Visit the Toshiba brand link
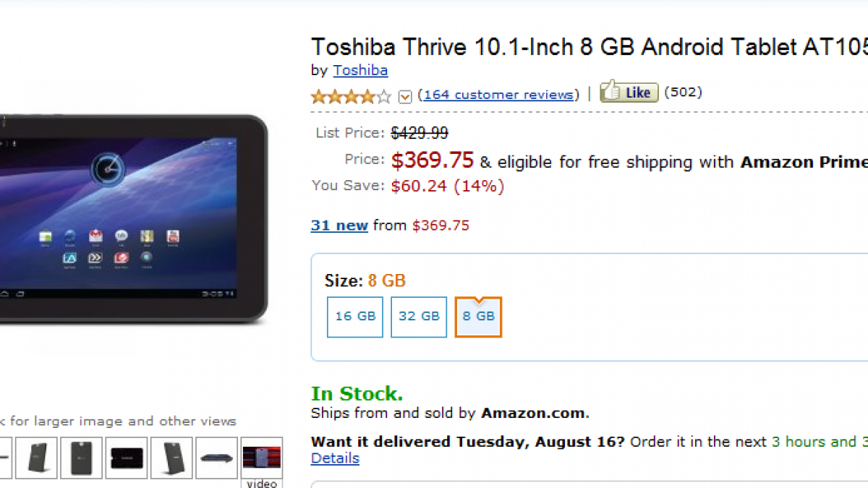This screenshot has width=868, height=488. point(360,70)
